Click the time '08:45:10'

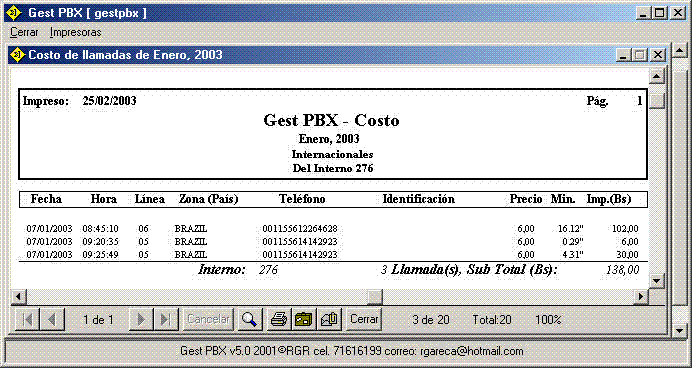pyautogui.click(x=100, y=229)
